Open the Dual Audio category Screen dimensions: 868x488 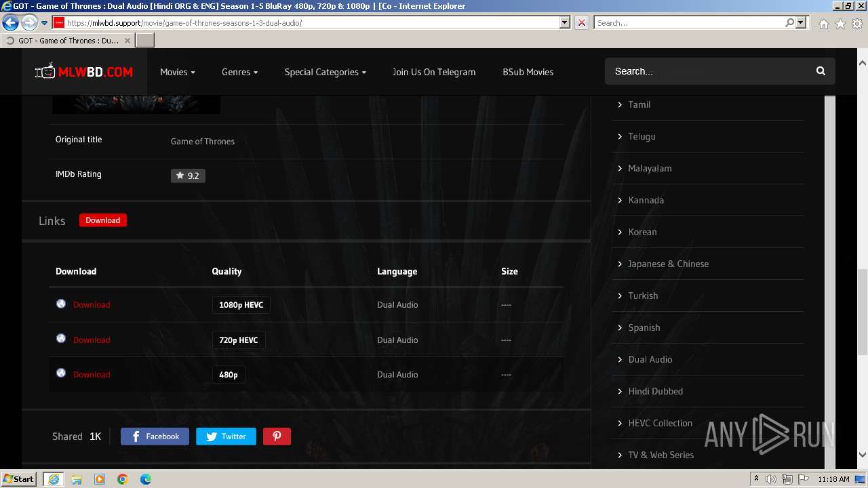650,359
